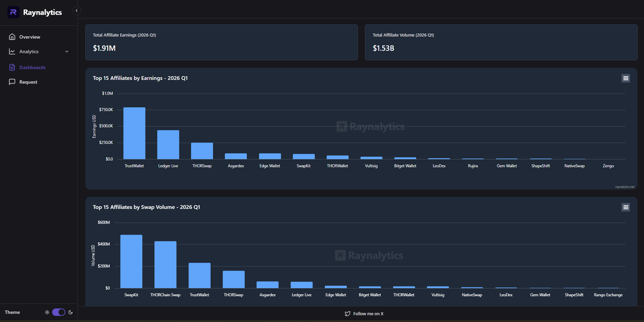Click the Total Affiliate Volume card
The image size is (644, 322).
(x=501, y=42)
